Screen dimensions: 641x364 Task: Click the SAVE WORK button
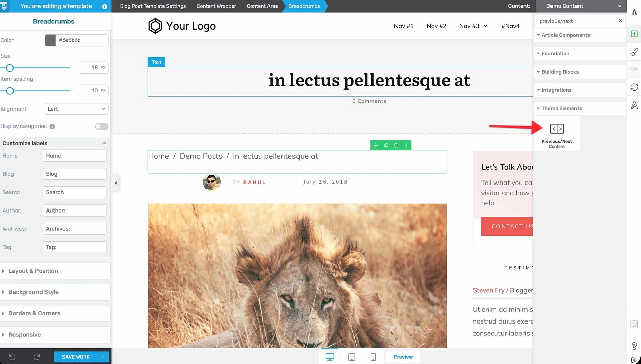pyautogui.click(x=76, y=357)
